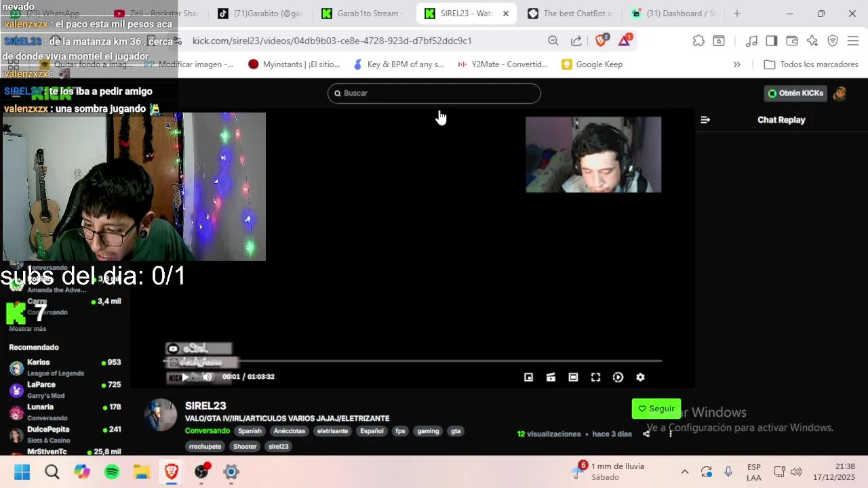Image resolution: width=868 pixels, height=488 pixels.
Task: Focus the Buscar search field
Action: click(434, 93)
